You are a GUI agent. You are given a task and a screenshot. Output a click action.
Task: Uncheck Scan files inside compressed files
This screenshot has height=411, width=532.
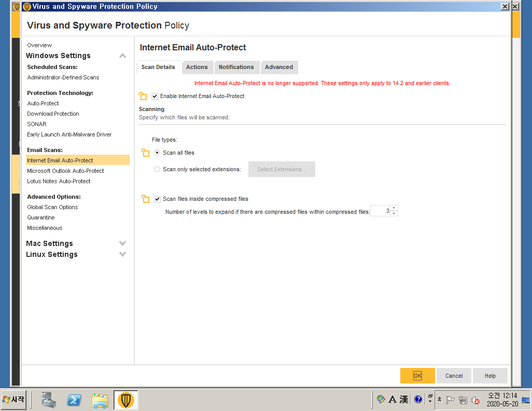tap(158, 199)
